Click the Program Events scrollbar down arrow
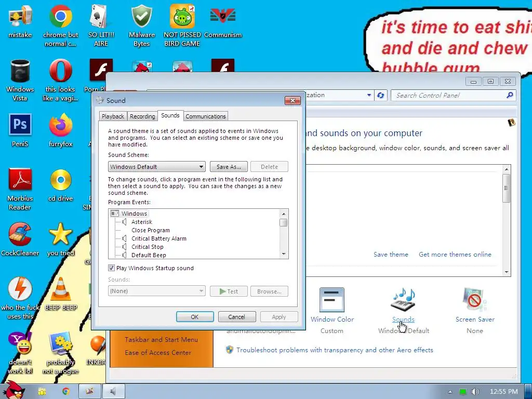The height and width of the screenshot is (399, 532). (284, 255)
